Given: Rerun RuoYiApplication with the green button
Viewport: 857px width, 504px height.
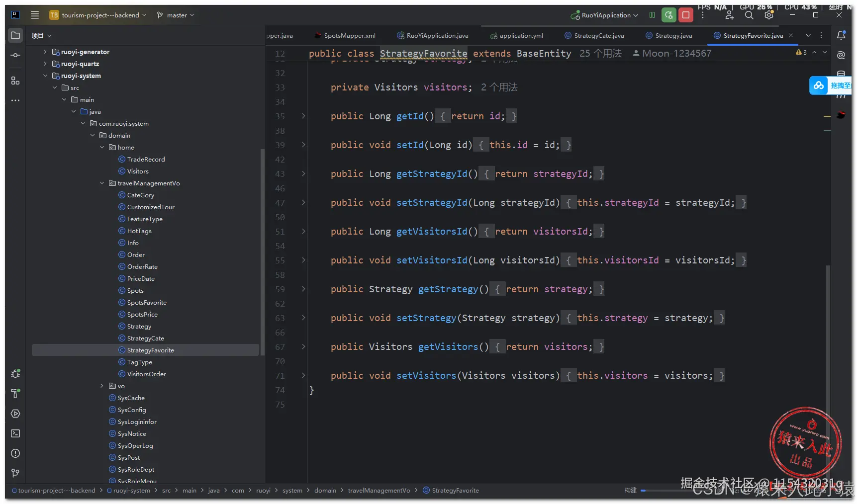Looking at the screenshot, I should 669,15.
